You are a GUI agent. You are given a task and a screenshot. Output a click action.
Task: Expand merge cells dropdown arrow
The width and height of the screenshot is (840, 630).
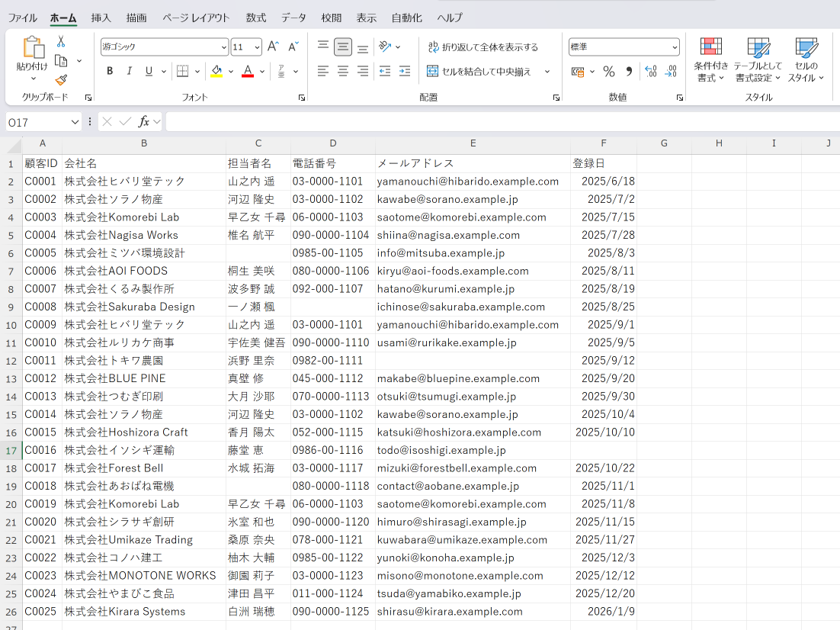pyautogui.click(x=547, y=71)
